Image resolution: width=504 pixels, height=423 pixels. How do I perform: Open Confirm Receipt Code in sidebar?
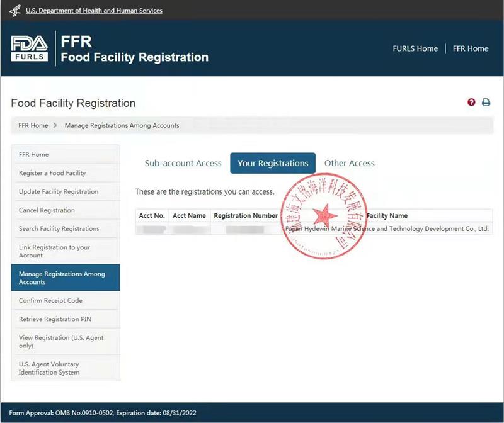pos(66,301)
